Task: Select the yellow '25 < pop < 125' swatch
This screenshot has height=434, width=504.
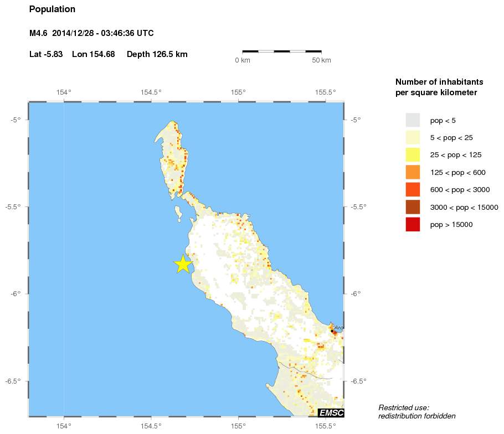Action: point(413,155)
